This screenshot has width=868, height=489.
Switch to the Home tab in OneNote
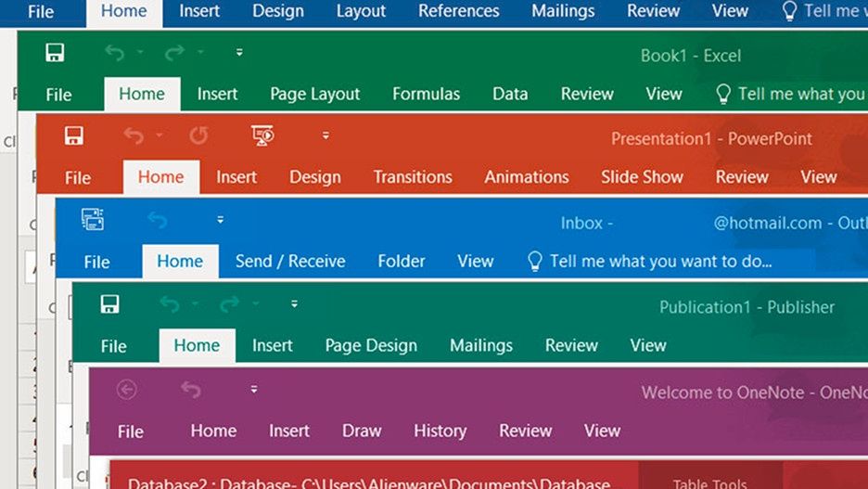[213, 431]
